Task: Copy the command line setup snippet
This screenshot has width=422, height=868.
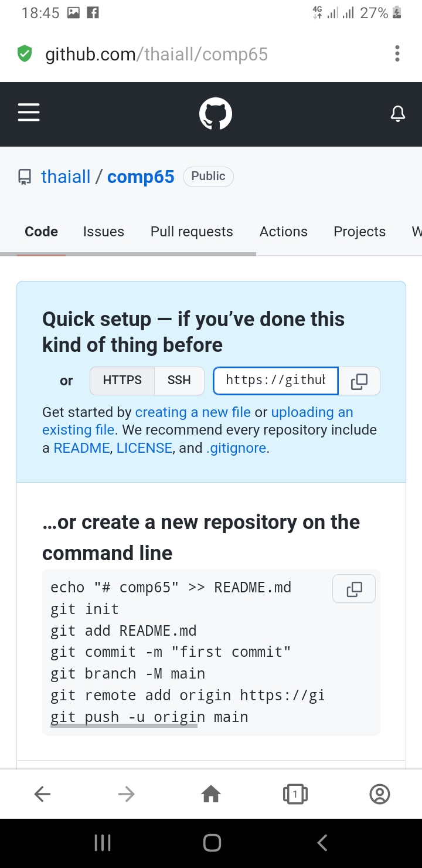Action: point(354,589)
